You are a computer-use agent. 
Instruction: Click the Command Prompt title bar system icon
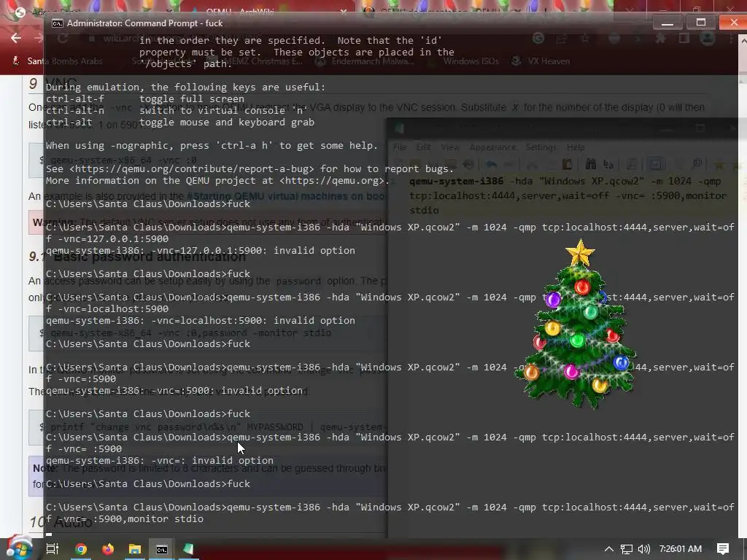pyautogui.click(x=57, y=23)
